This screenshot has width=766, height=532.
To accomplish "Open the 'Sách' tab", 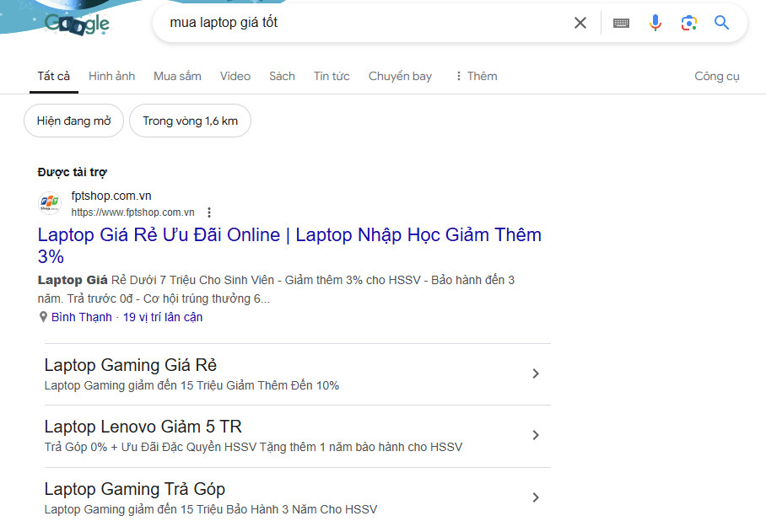I will click(282, 76).
